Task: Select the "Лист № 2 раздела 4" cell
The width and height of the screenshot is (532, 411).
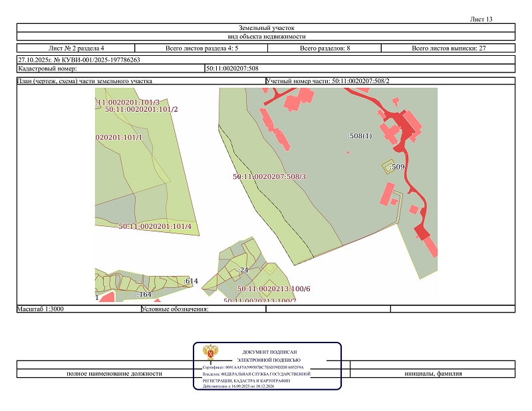Action: [76, 49]
